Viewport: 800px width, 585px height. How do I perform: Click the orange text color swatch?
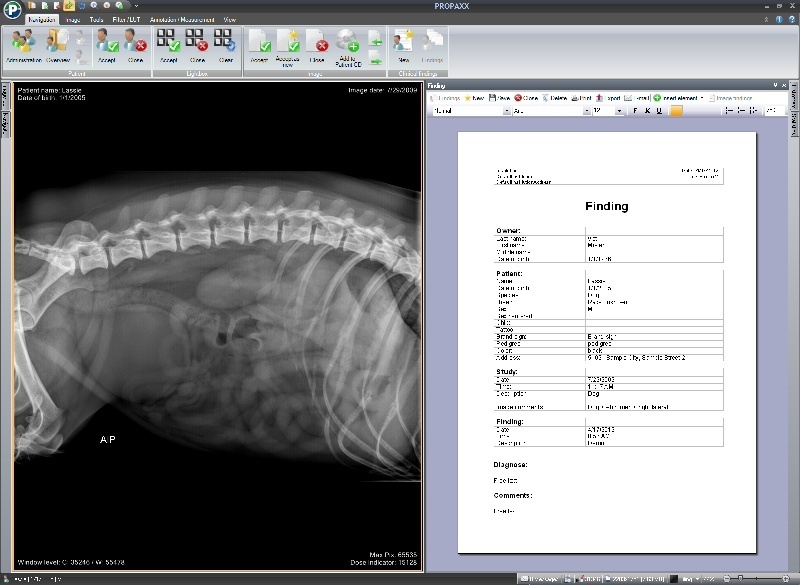(676, 111)
